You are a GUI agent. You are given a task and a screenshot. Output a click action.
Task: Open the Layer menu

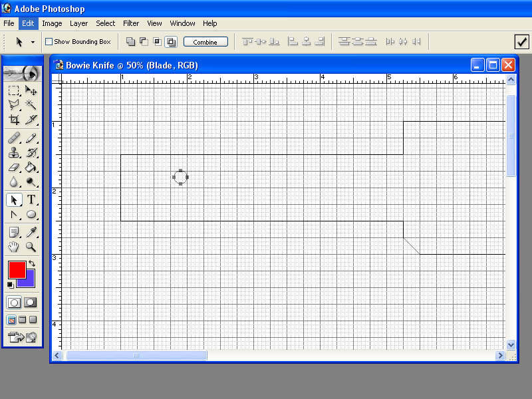(78, 23)
